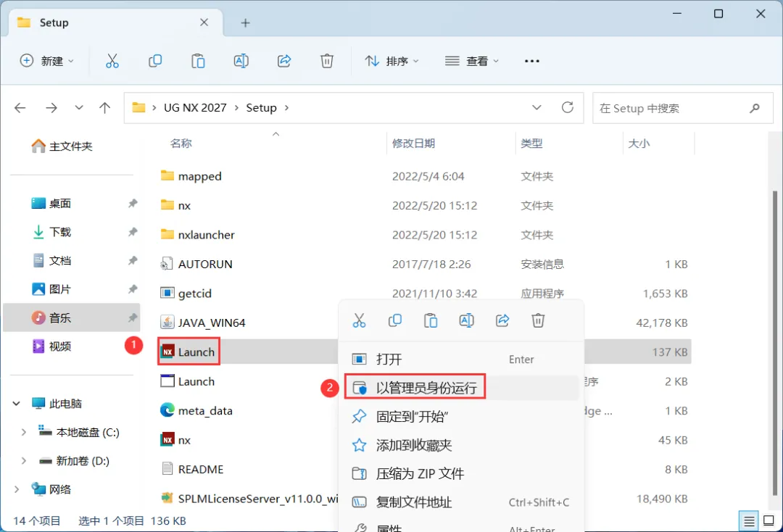Screen dimensions: 783x532
Task: Click UG NX 2027 in the breadcrumb
Action: point(195,108)
